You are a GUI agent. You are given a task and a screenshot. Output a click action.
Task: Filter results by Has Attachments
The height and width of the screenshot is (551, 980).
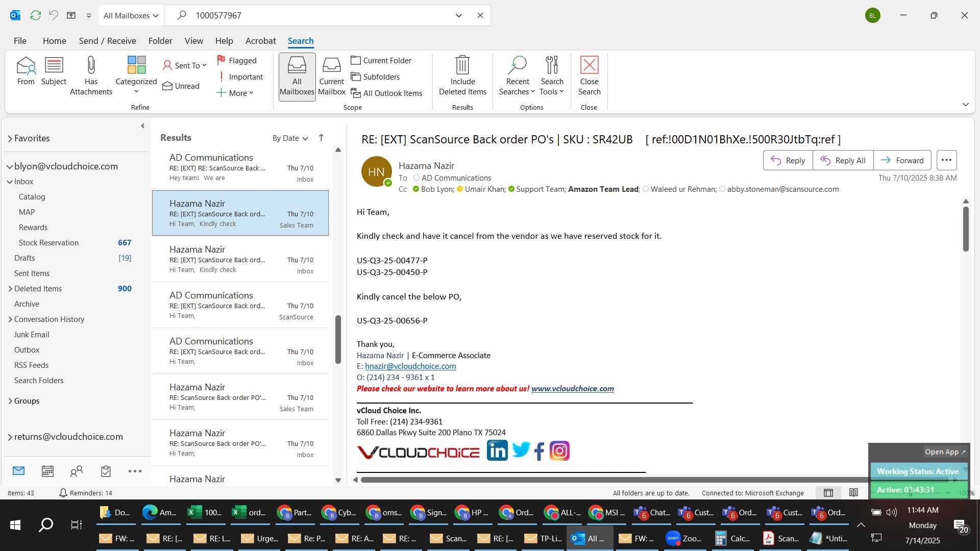pyautogui.click(x=91, y=77)
